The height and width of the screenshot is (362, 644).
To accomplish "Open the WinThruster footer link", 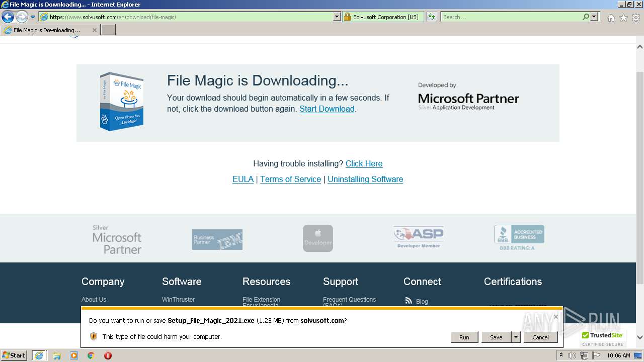I will (178, 300).
